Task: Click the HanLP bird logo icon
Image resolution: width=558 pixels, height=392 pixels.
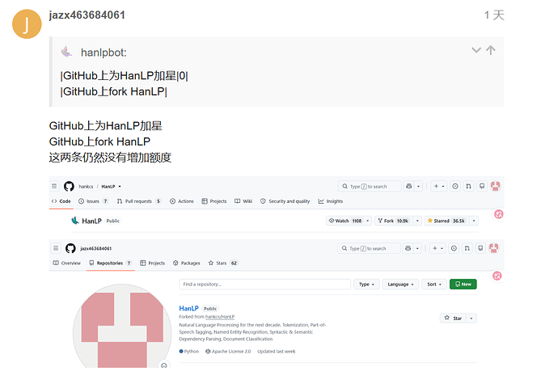Action: click(75, 221)
